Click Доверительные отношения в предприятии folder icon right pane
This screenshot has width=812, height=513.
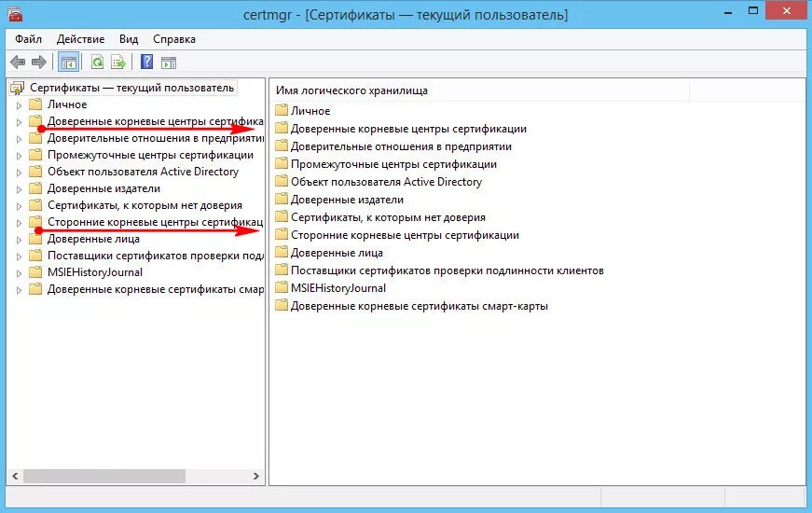click(282, 146)
